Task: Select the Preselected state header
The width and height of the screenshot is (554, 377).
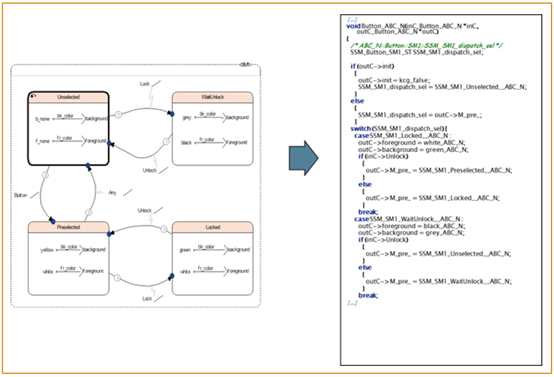Action: point(69,227)
